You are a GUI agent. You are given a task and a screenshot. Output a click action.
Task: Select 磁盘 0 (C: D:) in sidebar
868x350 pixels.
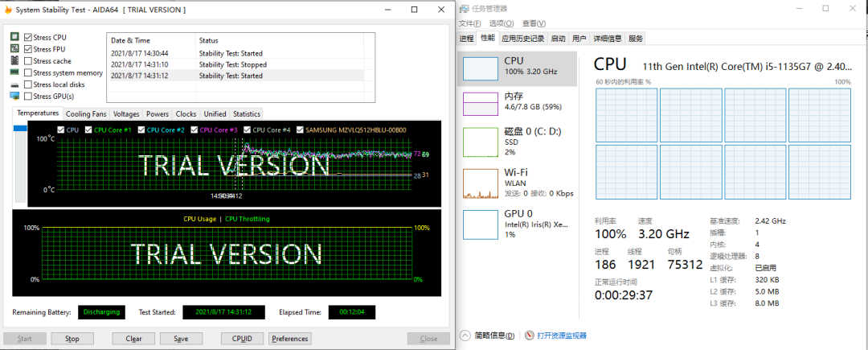click(x=517, y=142)
